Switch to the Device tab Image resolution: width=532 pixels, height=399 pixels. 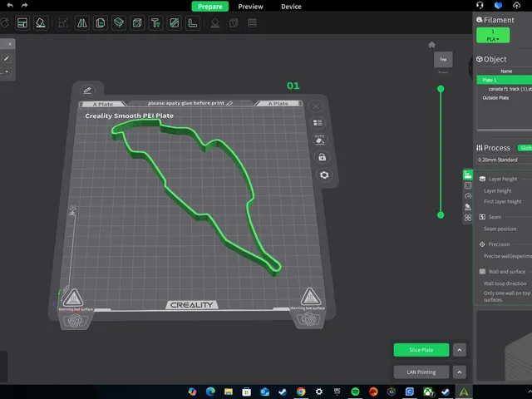291,7
